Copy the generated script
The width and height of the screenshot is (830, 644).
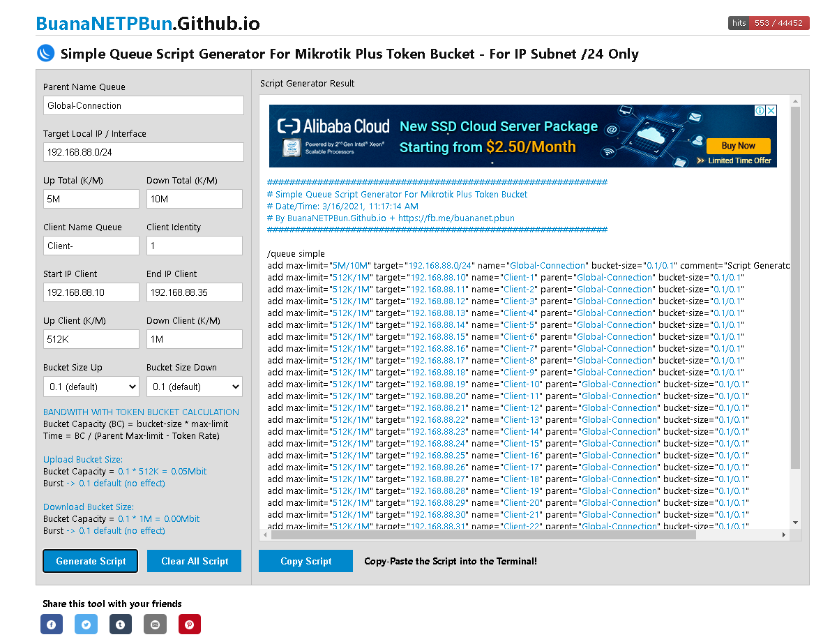305,560
